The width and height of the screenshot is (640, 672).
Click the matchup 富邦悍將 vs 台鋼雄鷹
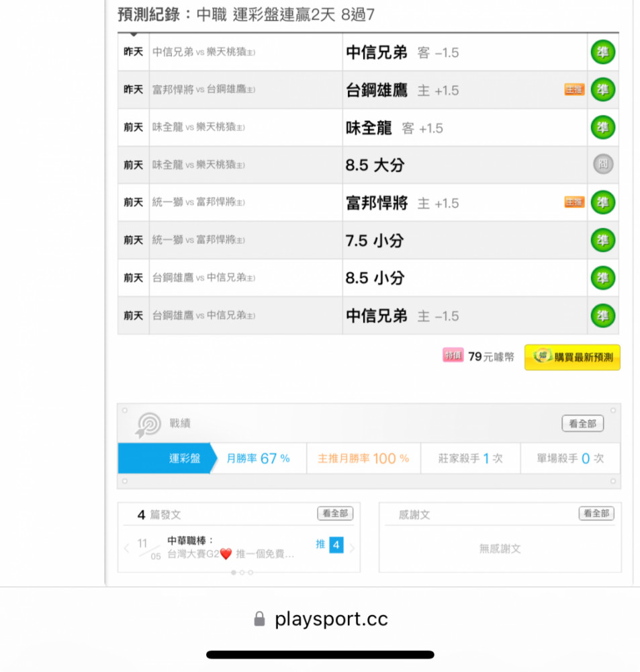point(204,89)
